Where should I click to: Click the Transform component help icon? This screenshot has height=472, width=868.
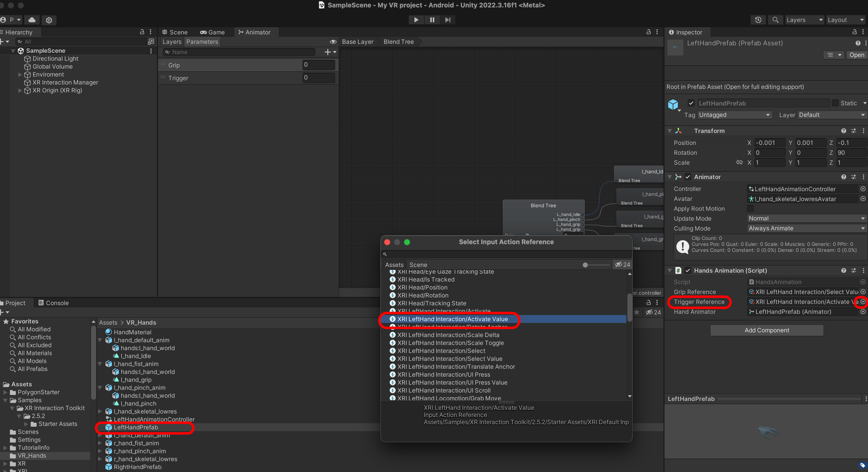tap(843, 131)
